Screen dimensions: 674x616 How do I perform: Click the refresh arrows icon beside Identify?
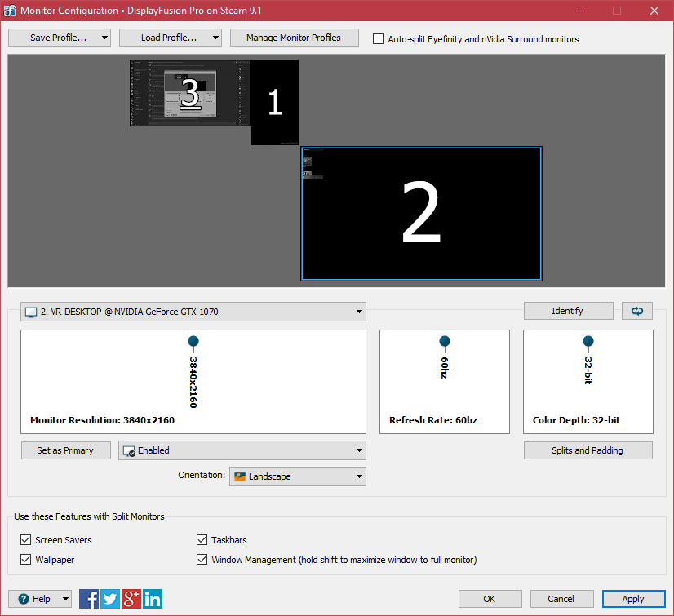coord(636,311)
